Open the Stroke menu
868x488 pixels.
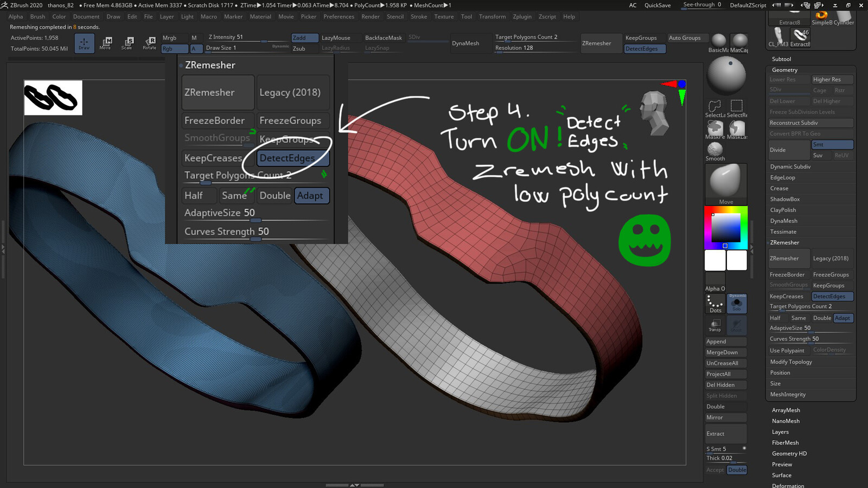coord(419,17)
